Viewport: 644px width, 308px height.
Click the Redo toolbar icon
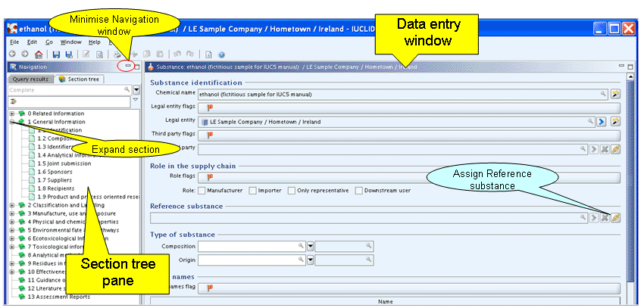point(189,54)
